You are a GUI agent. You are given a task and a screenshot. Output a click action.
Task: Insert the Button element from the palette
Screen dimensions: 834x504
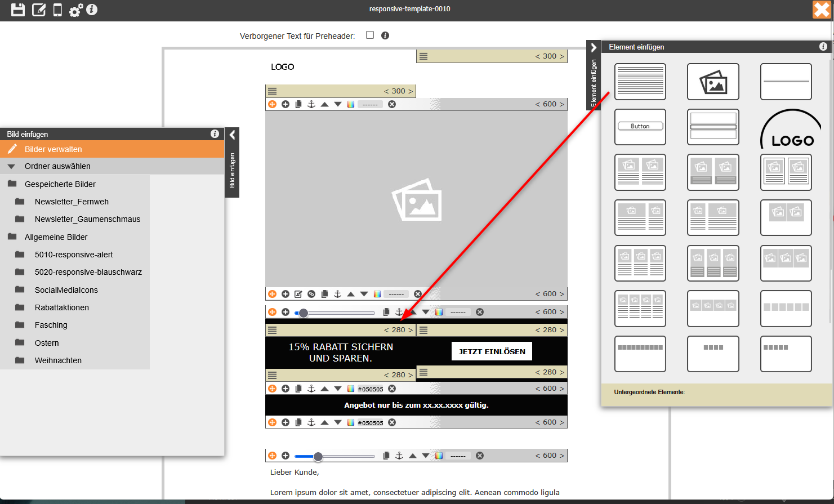click(x=640, y=127)
